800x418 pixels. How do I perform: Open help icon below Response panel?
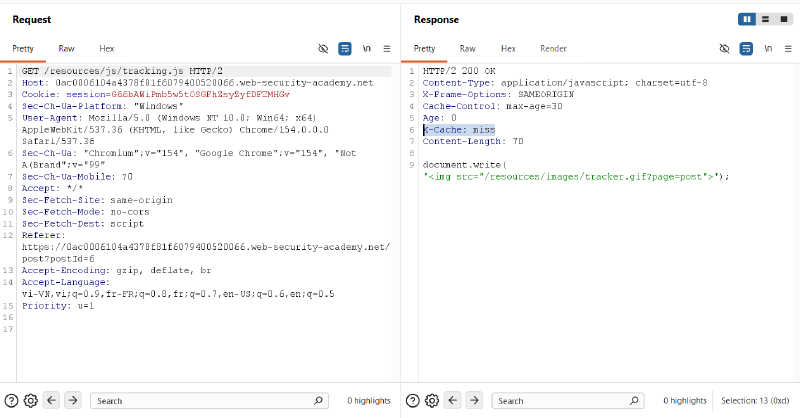pos(413,401)
